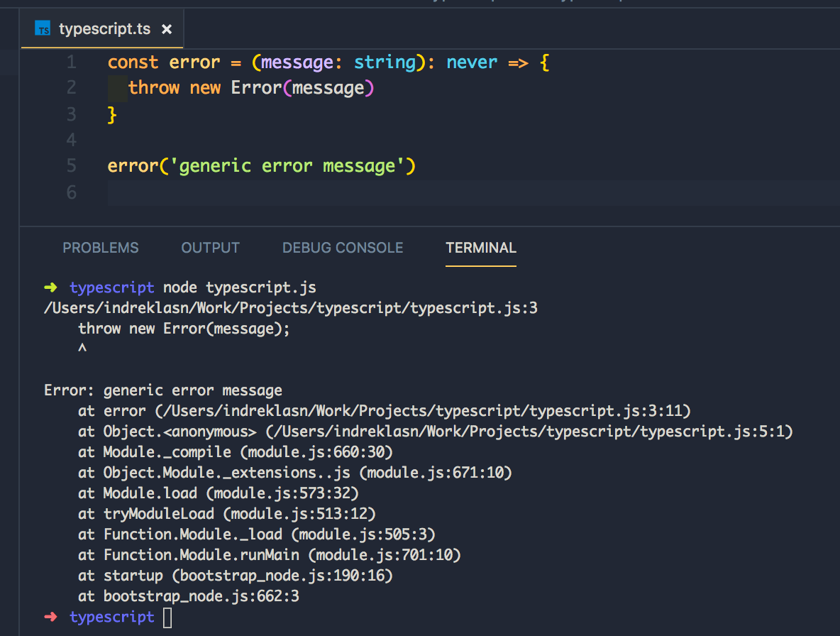Image resolution: width=840 pixels, height=636 pixels.
Task: Place cursor on empty line 6
Action: 474,192
